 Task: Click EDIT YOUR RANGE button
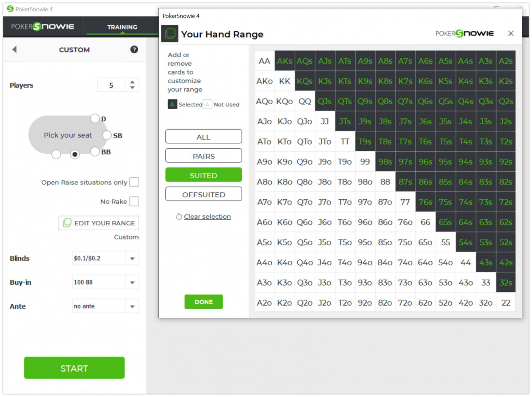pyautogui.click(x=99, y=223)
